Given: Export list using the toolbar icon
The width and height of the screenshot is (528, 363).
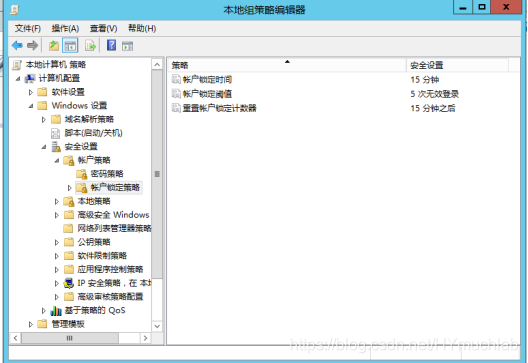Looking at the screenshot, I should coord(90,45).
